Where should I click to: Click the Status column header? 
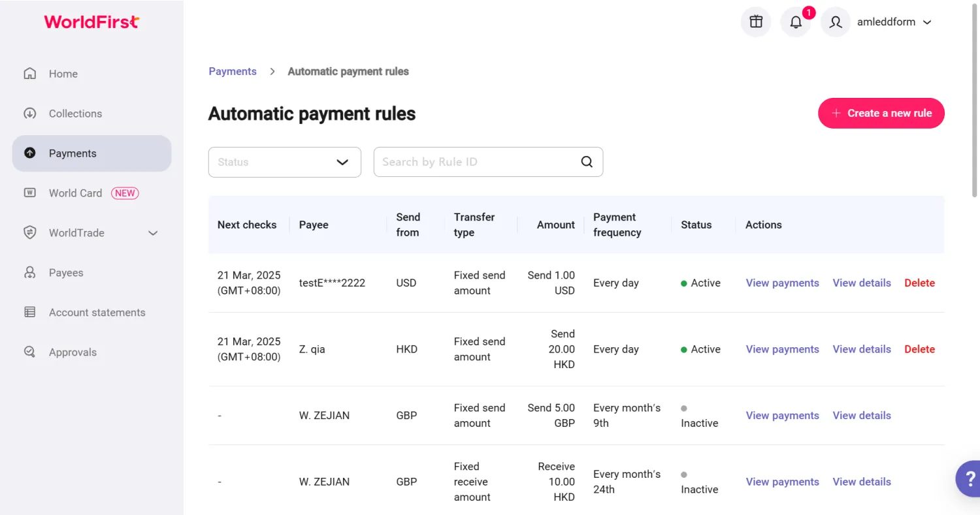tap(696, 225)
